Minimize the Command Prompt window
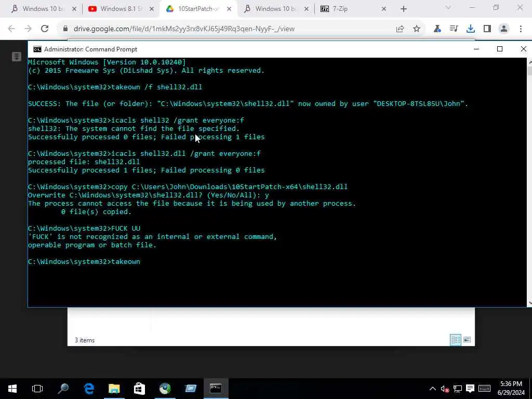532x399 pixels. pos(476,49)
